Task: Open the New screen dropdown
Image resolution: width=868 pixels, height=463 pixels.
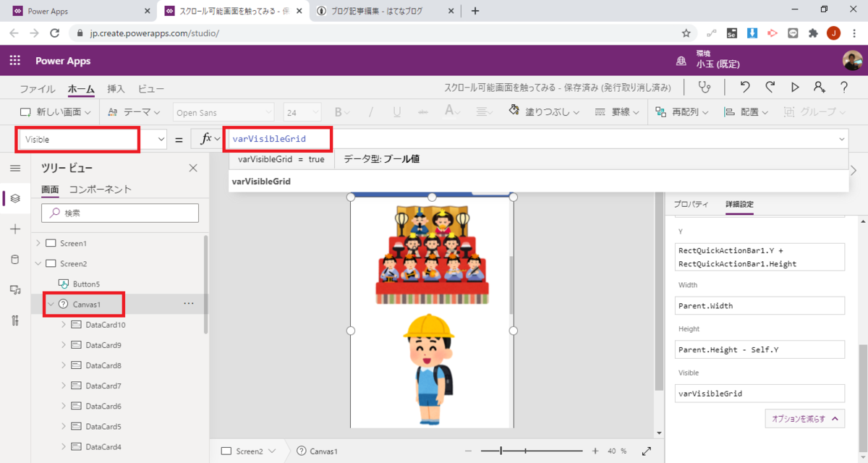Action: coord(55,112)
